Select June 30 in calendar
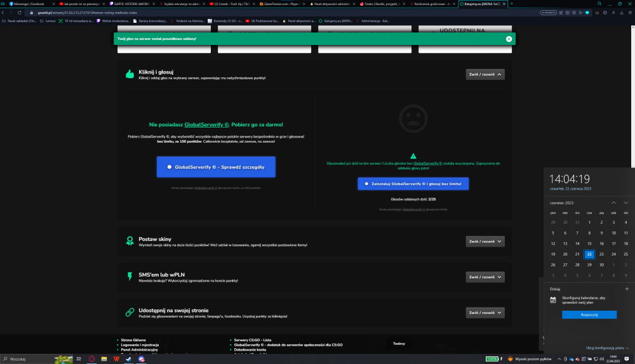Screen dimensions: 635x364 pyautogui.click(x=601, y=264)
